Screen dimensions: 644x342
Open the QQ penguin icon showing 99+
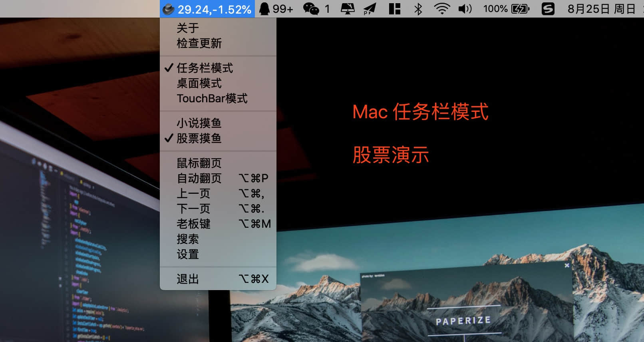276,9
